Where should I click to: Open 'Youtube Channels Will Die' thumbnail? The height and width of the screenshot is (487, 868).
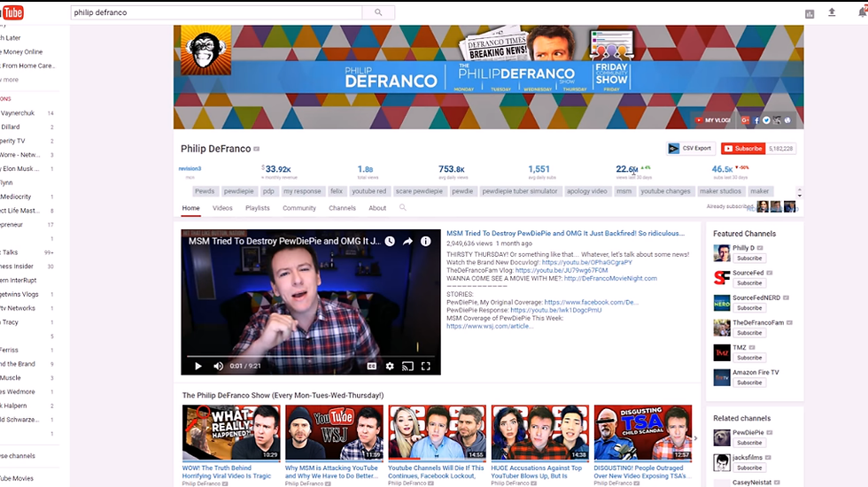pyautogui.click(x=438, y=433)
